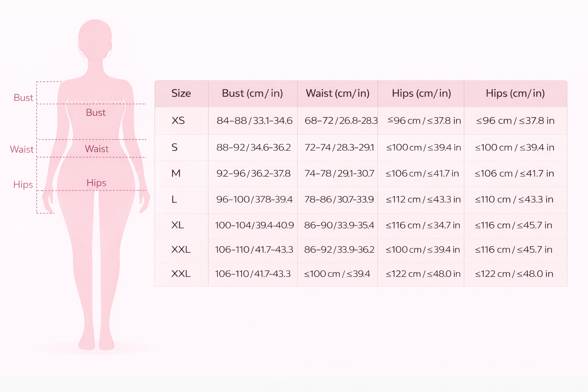588x392 pixels.
Task: Click the L size label
Action: (x=174, y=199)
